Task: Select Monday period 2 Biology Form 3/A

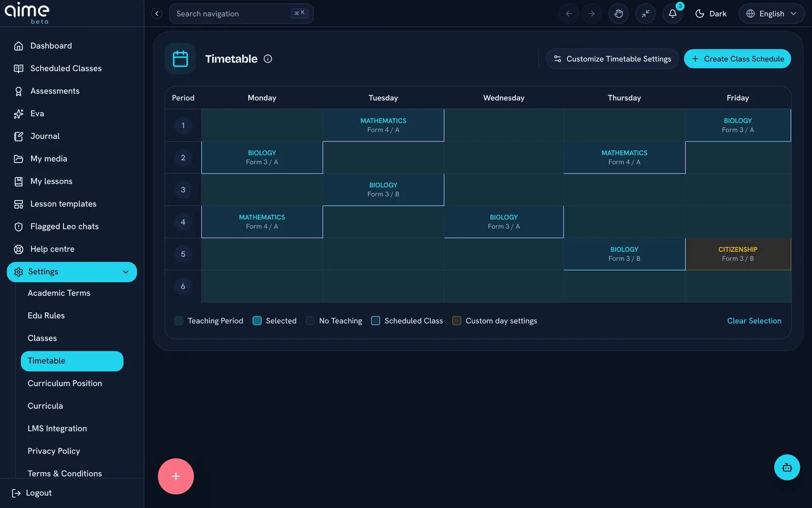Action: [x=262, y=157]
